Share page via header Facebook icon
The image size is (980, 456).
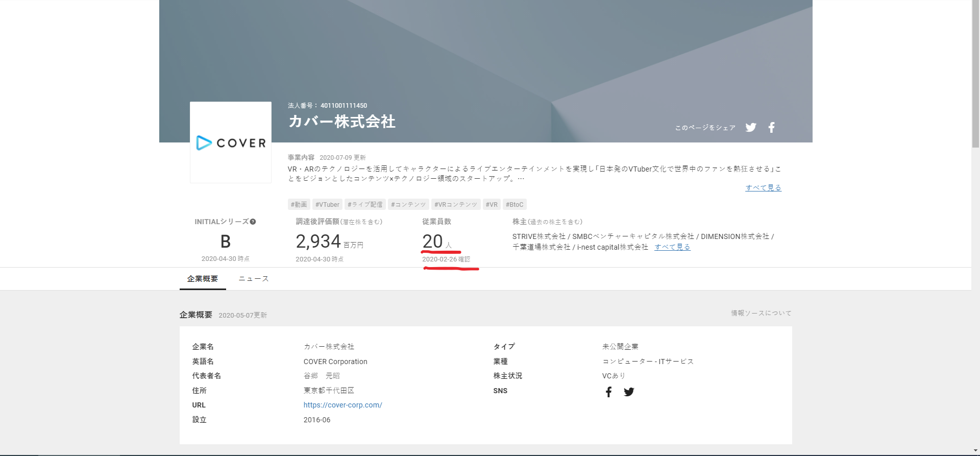point(771,128)
